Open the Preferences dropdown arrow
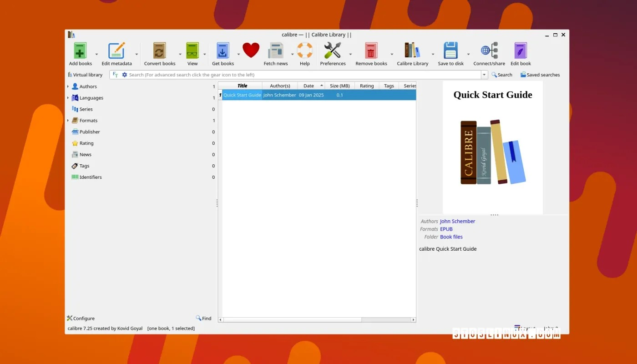This screenshot has height=364, width=637. [x=350, y=54]
